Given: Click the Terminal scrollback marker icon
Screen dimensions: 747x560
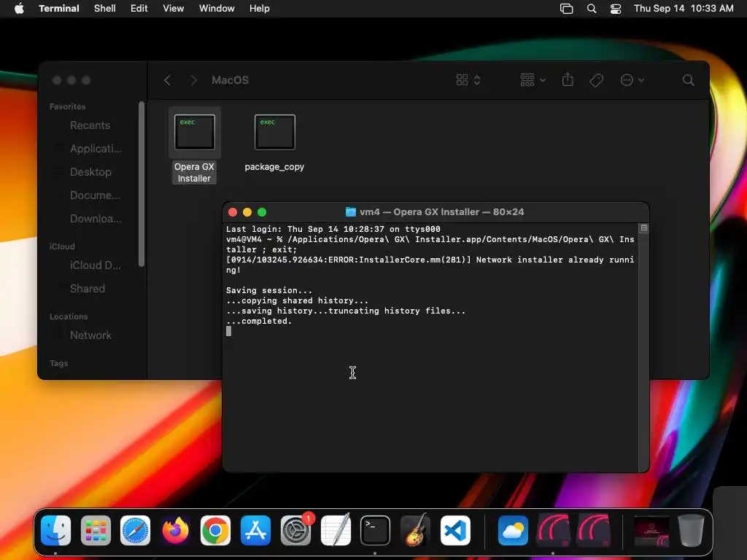Looking at the screenshot, I should click(x=644, y=228).
